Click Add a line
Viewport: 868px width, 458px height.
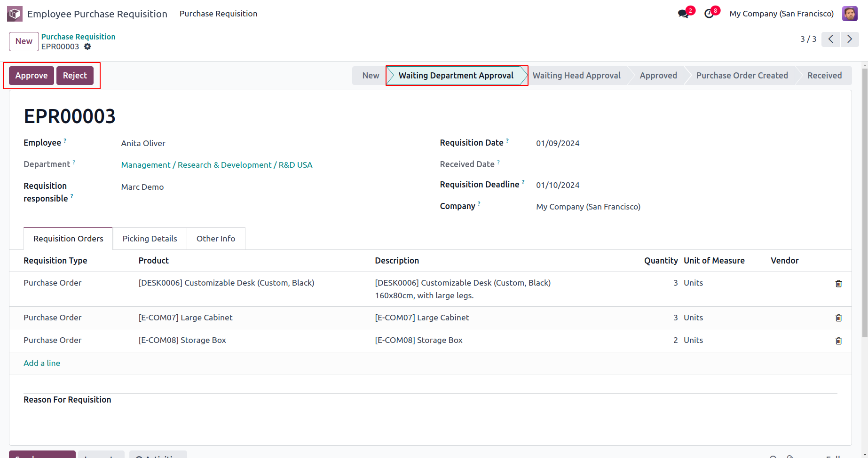(x=42, y=363)
